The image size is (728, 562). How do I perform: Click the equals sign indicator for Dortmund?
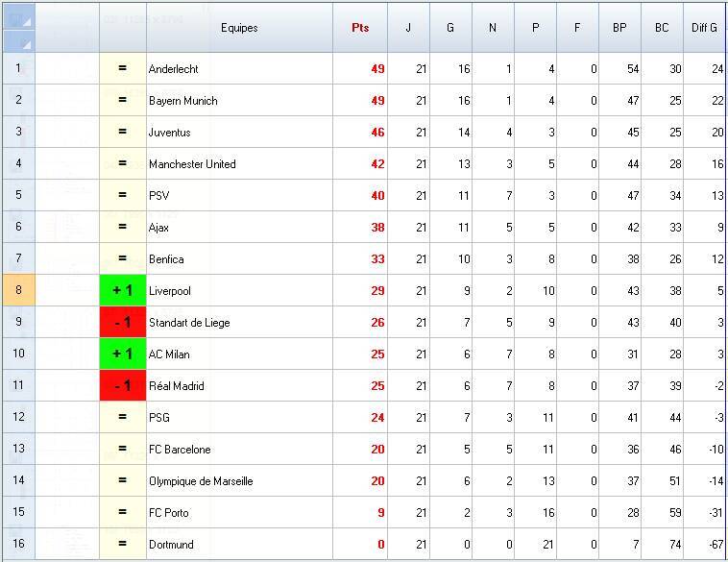(122, 545)
